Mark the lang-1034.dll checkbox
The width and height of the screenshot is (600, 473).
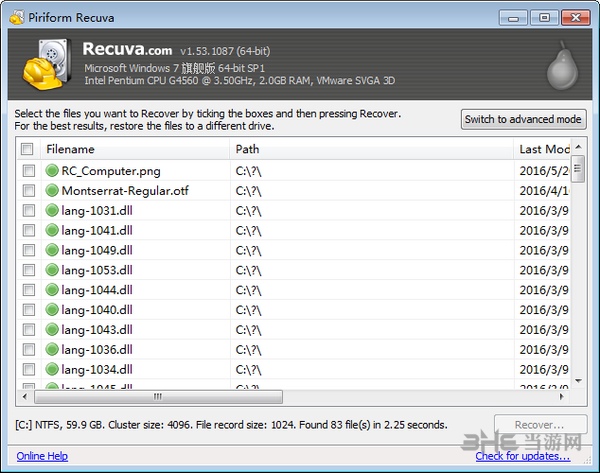point(29,370)
